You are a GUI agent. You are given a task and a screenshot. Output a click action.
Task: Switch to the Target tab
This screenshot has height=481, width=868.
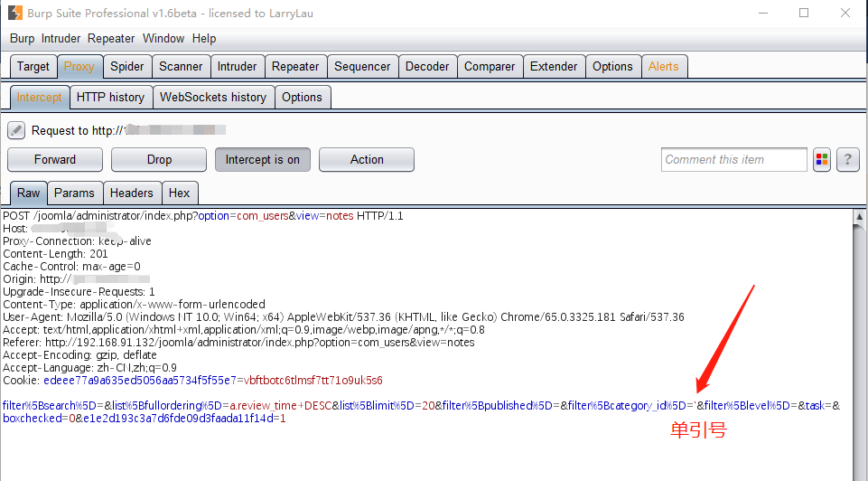33,67
